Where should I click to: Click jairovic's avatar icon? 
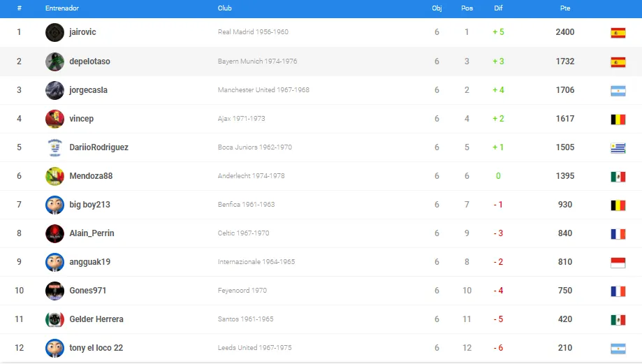pos(54,32)
